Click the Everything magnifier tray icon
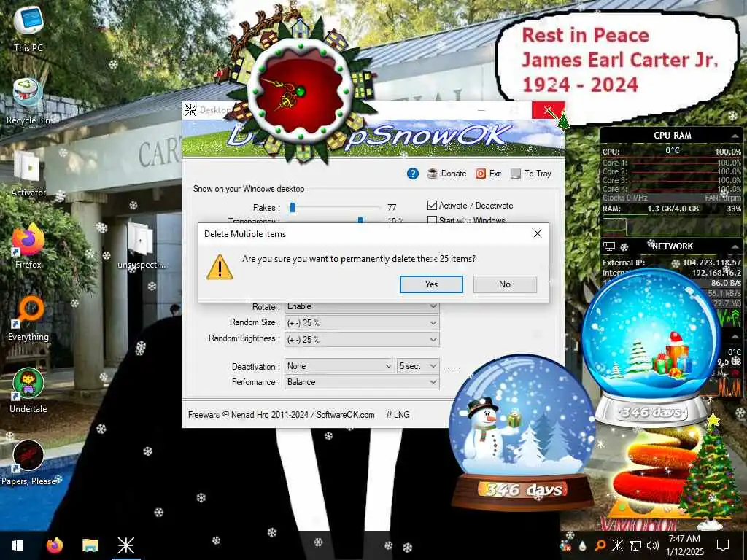 point(600,545)
